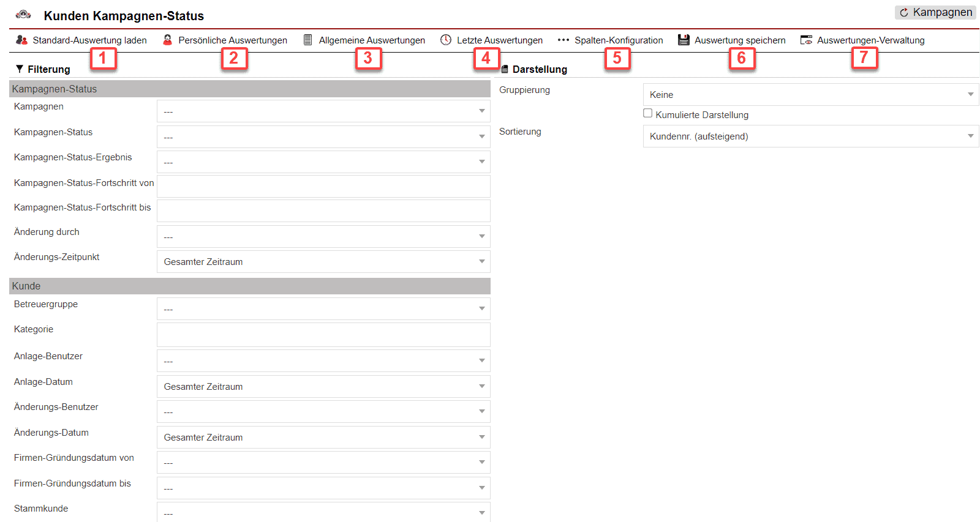Click the Auswertung speichern floppy disk icon

point(684,40)
